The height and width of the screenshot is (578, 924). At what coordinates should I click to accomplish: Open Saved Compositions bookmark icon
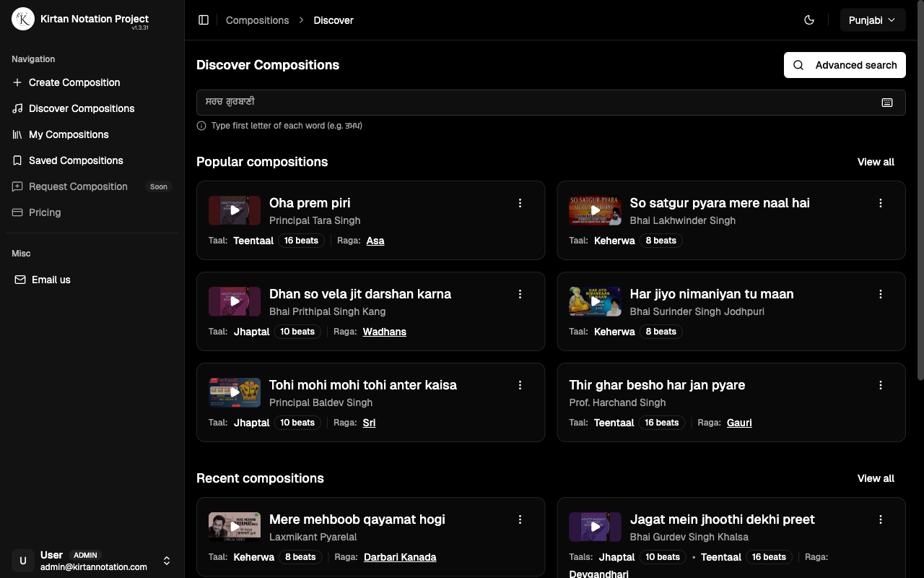pos(15,160)
